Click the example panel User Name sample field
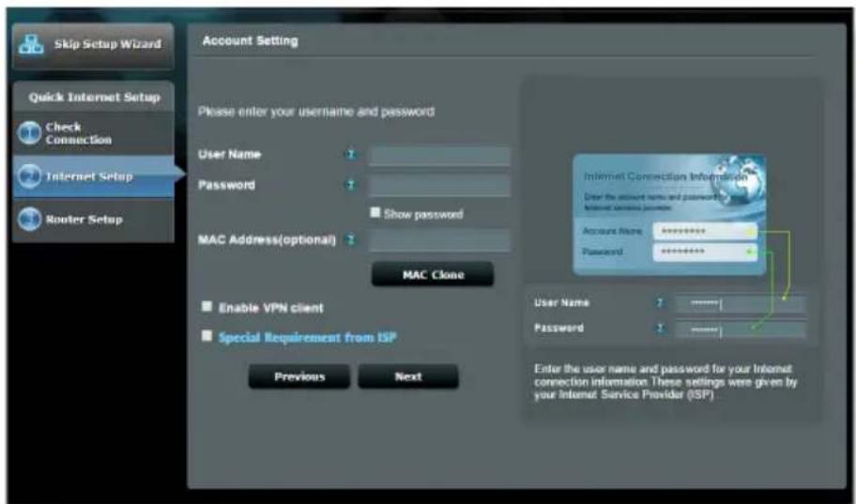 click(741, 304)
